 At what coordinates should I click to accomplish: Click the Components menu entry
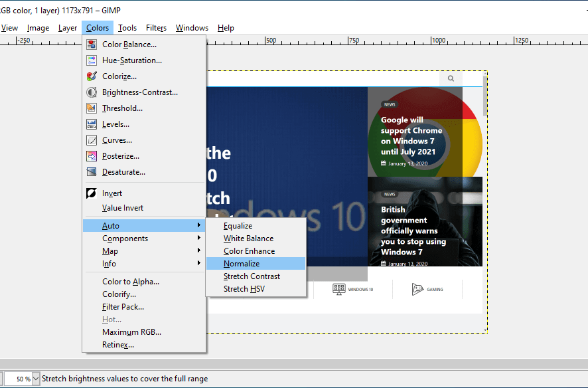pos(144,239)
